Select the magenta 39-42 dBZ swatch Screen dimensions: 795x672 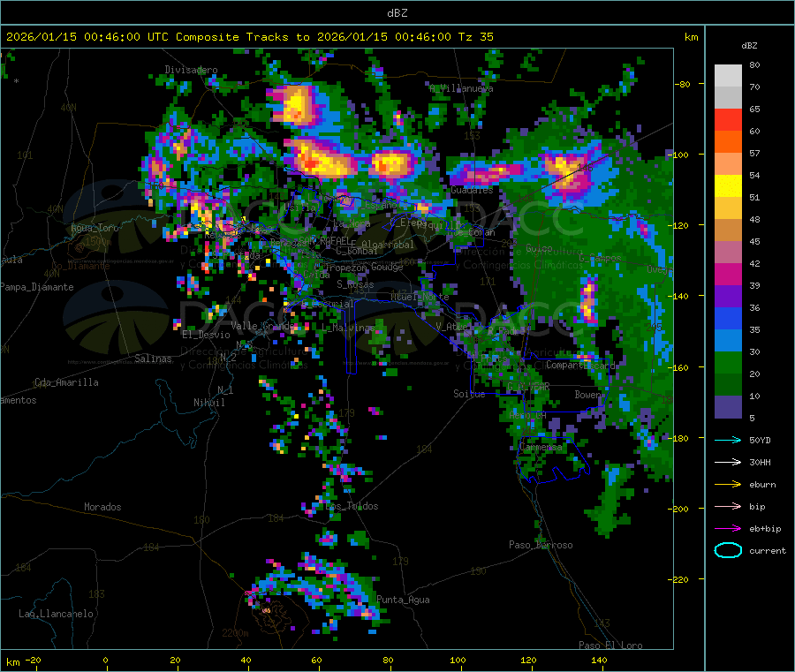pos(728,274)
